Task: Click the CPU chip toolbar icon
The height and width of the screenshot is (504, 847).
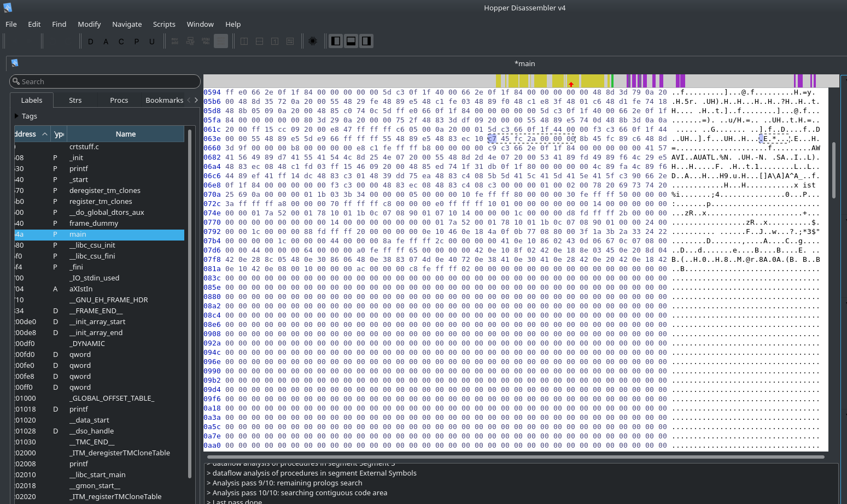Action: (x=313, y=41)
